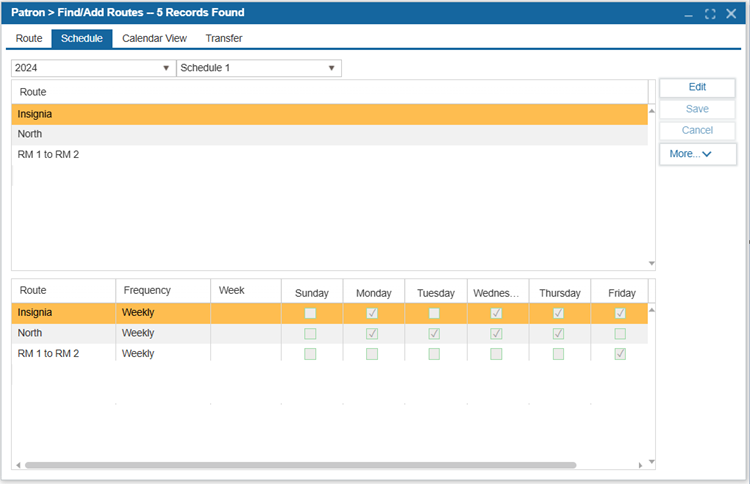This screenshot has height=484, width=750.
Task: Expand the More... options menu
Action: coord(697,154)
